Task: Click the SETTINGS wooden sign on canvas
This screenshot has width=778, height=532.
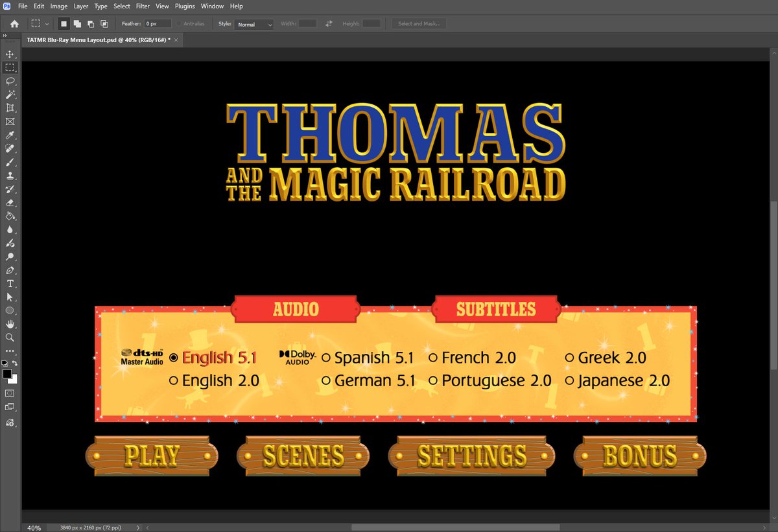Action: point(471,456)
